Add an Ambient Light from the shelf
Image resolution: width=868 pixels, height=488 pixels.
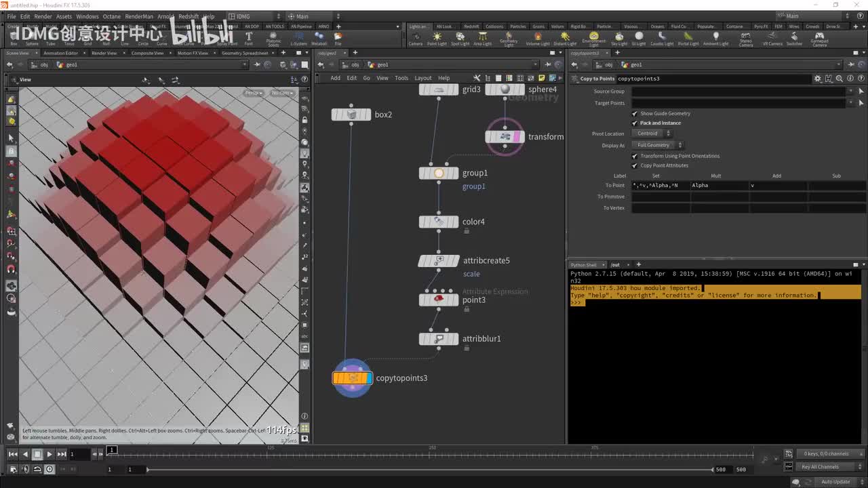click(715, 38)
